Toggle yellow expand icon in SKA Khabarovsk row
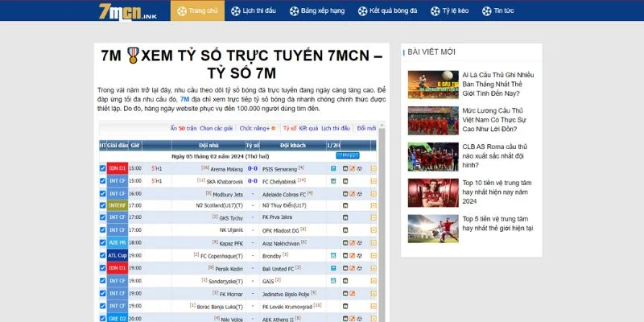Viewport: 644px width, 322px height. (374, 181)
